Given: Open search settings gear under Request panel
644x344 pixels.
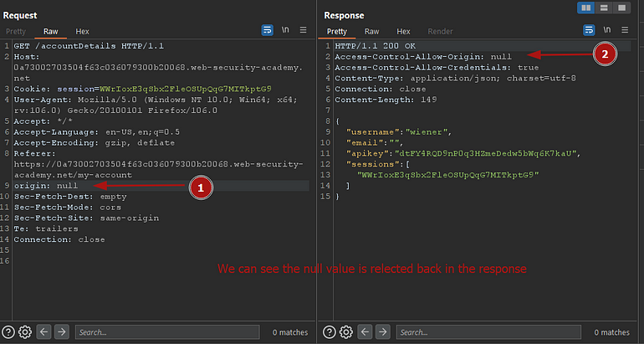Looking at the screenshot, I should pos(25,331).
